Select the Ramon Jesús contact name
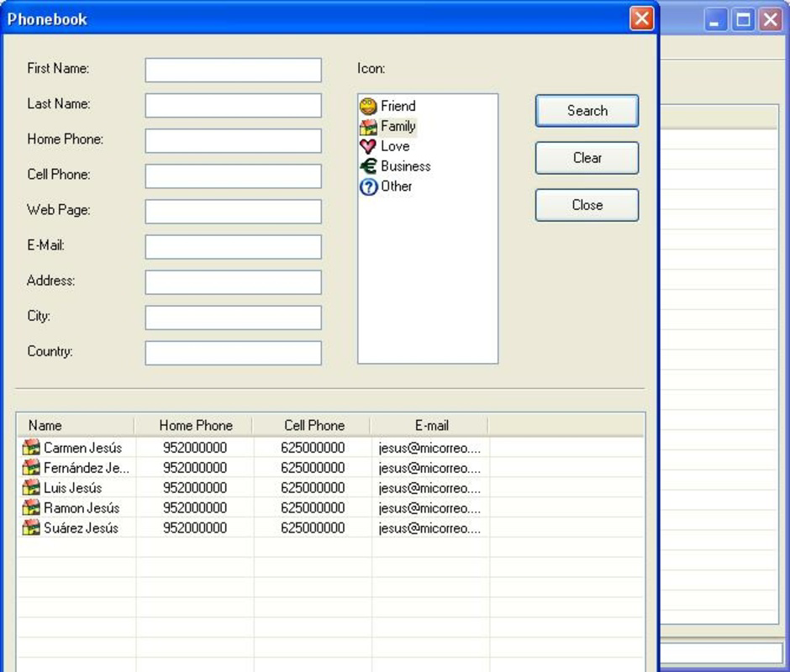 pyautogui.click(x=82, y=507)
